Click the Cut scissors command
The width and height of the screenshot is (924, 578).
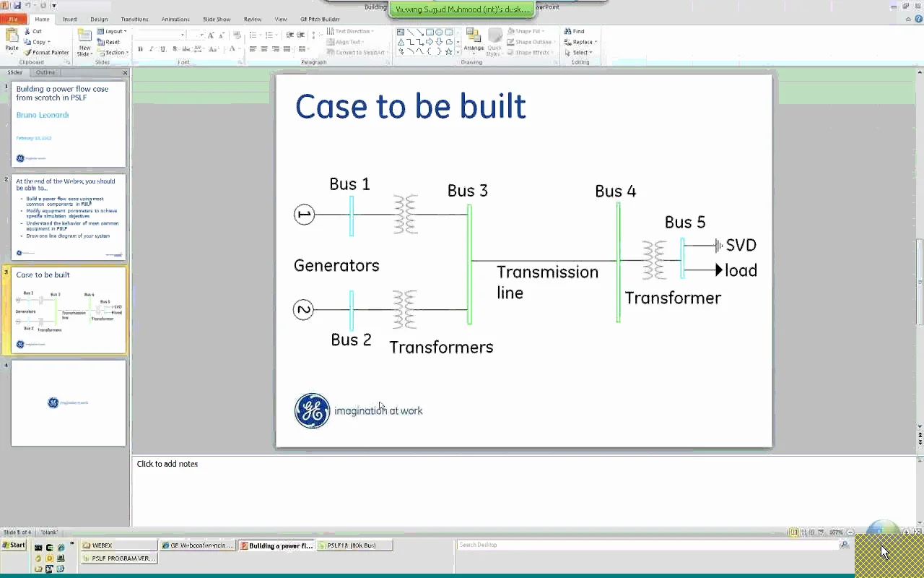[x=33, y=32]
